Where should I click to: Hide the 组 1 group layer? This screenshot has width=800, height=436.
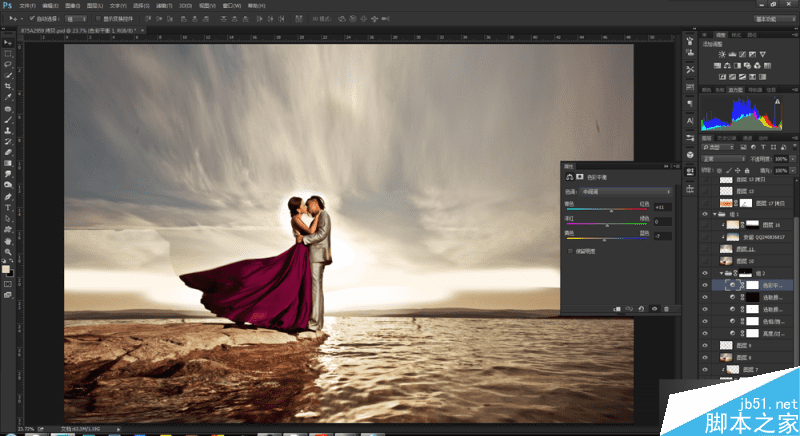coord(706,213)
